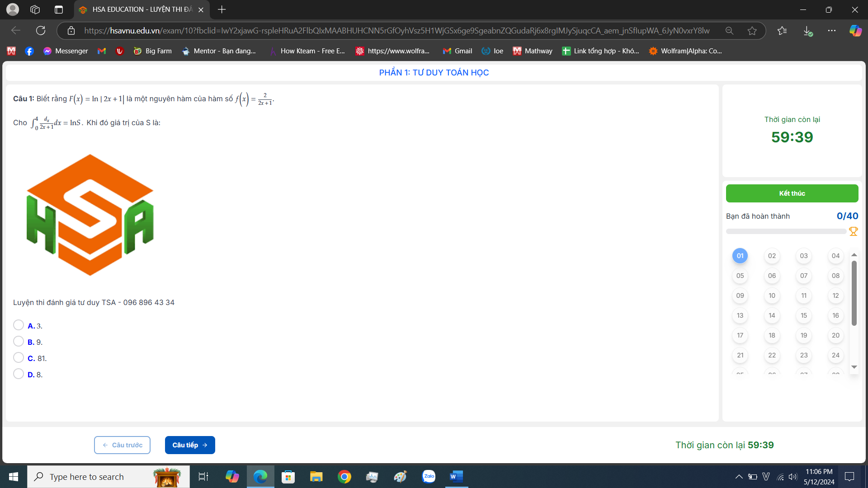Choose answer D. 8
Screen dimensions: 868x488
tap(19, 374)
